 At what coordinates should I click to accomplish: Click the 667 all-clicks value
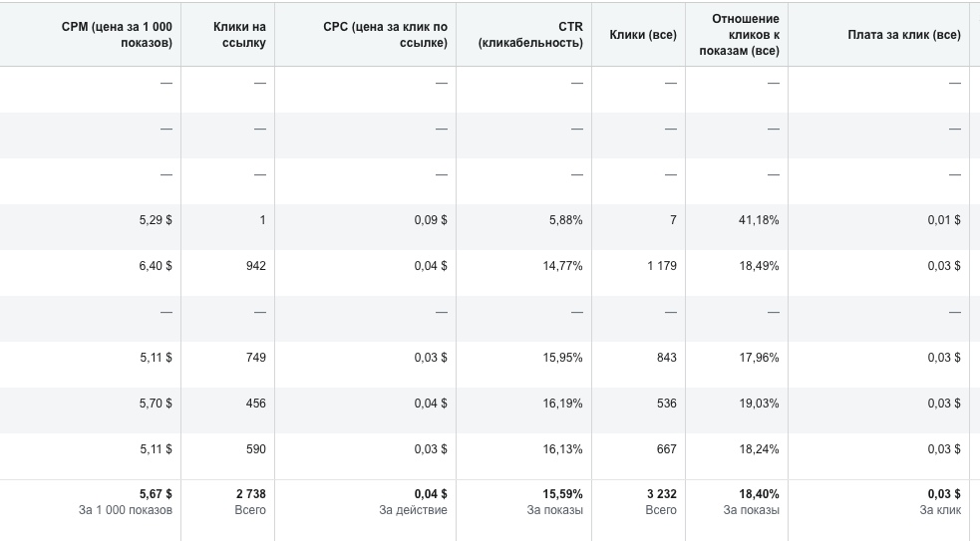[x=666, y=449]
